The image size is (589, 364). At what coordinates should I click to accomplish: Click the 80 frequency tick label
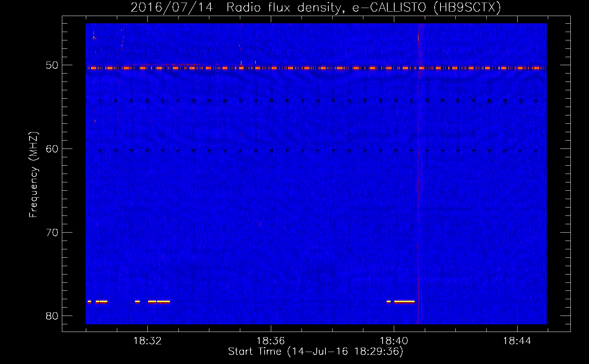pyautogui.click(x=52, y=316)
